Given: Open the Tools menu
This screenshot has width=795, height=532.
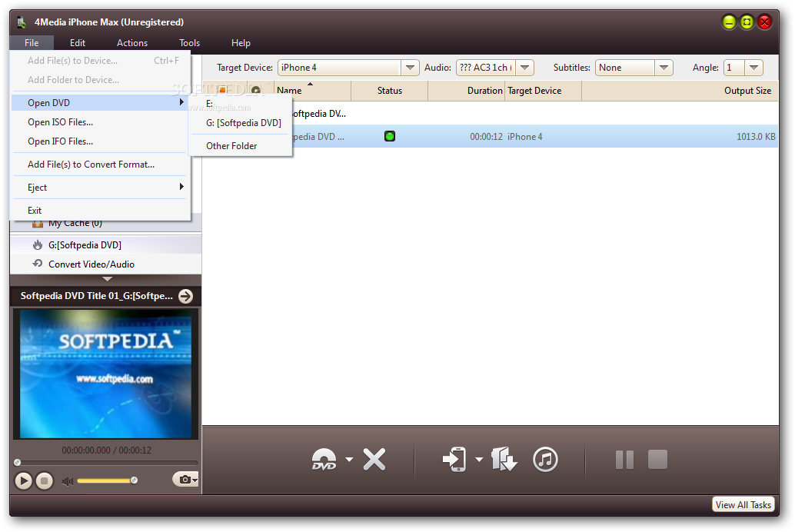Looking at the screenshot, I should (x=190, y=43).
